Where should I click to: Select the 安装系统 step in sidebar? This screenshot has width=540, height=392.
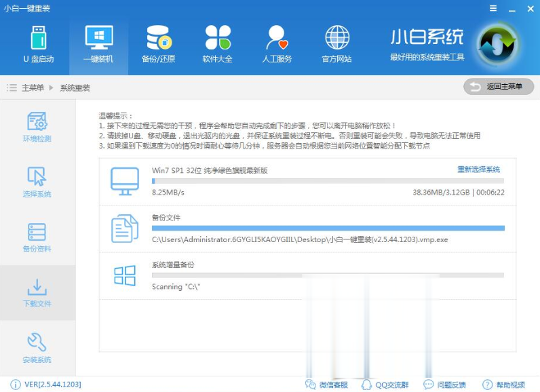(37, 348)
